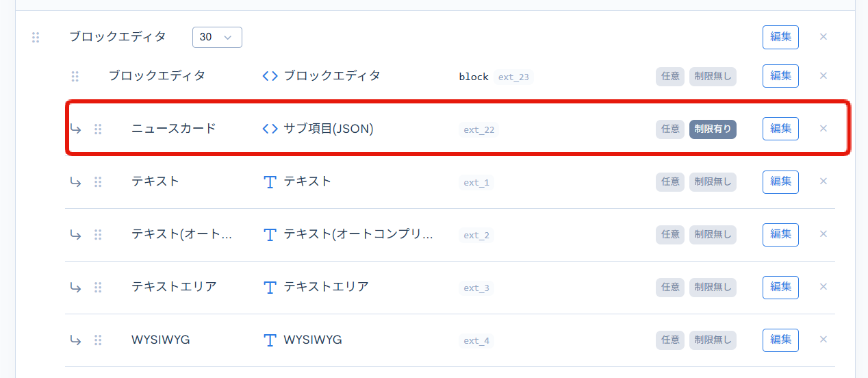
Task: Remove the WYSIWYG row with X icon
Action: (x=824, y=340)
